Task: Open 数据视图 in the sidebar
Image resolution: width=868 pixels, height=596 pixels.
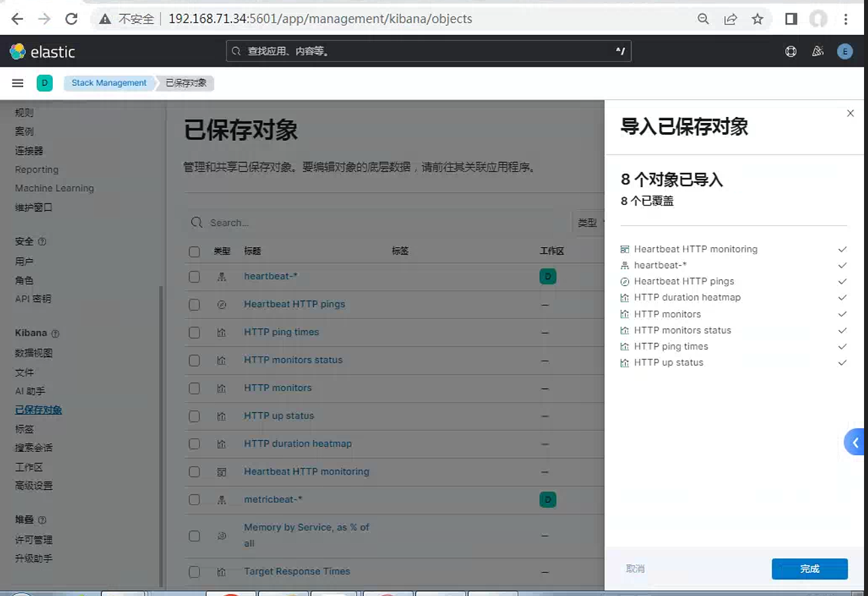Action: pyautogui.click(x=34, y=354)
